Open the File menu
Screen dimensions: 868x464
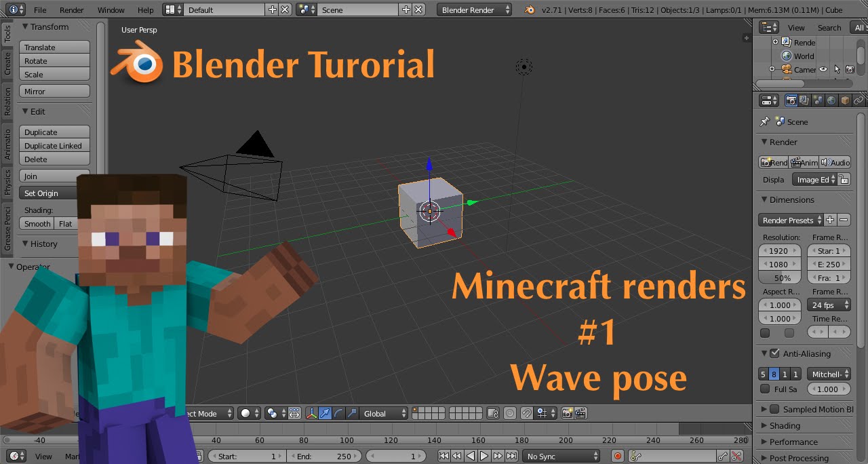click(x=40, y=10)
